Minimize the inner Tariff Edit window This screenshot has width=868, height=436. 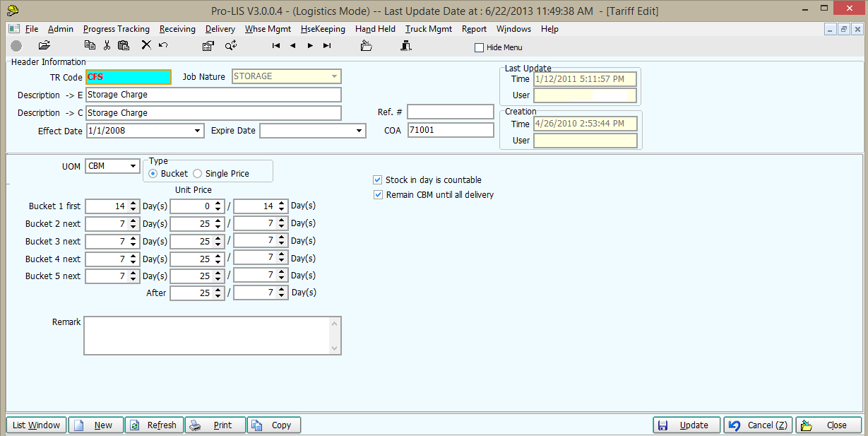(x=830, y=29)
